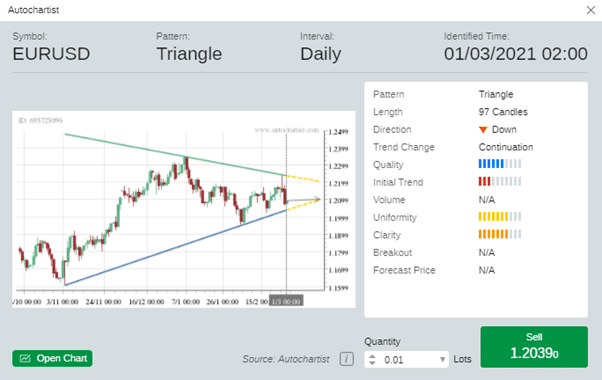The width and height of the screenshot is (602, 380).
Task: Click the Breakout label
Action: point(392,253)
